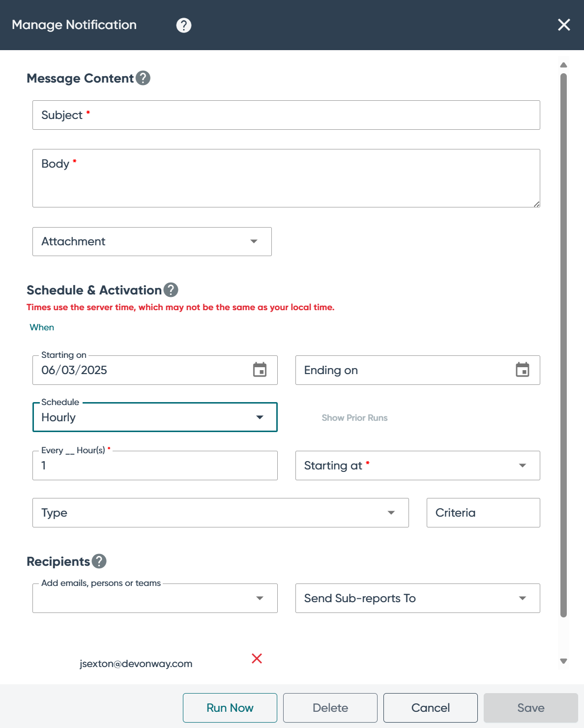
Task: Click the Recipients help icon
Action: point(99,561)
